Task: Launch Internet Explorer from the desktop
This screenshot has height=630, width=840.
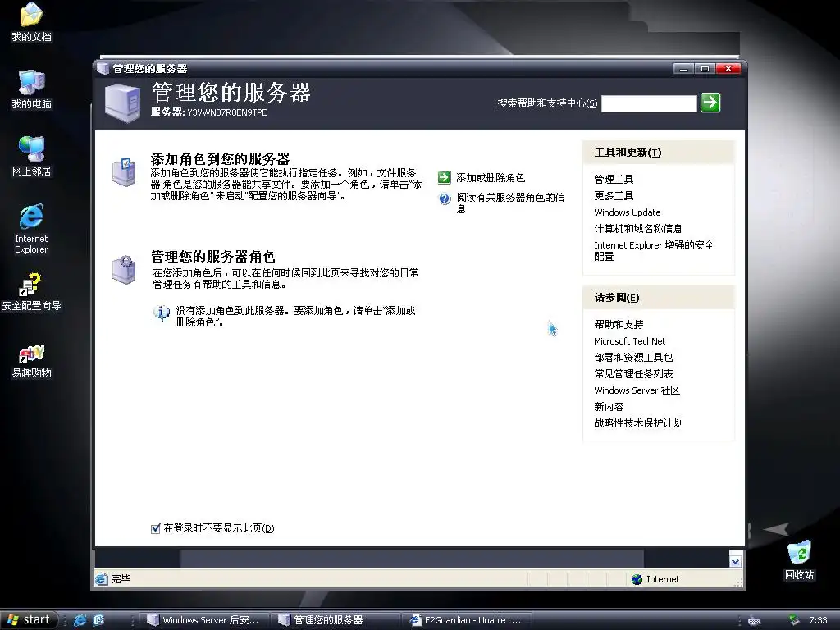Action: [32, 228]
